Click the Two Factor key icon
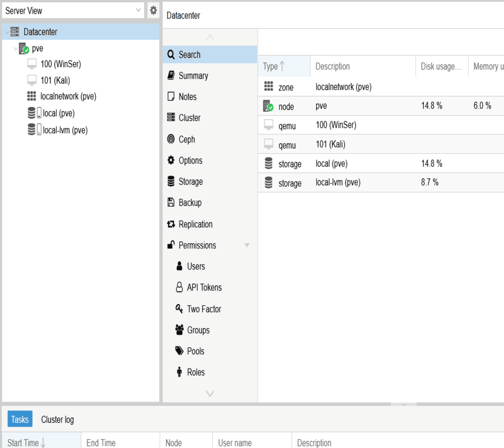 179,309
